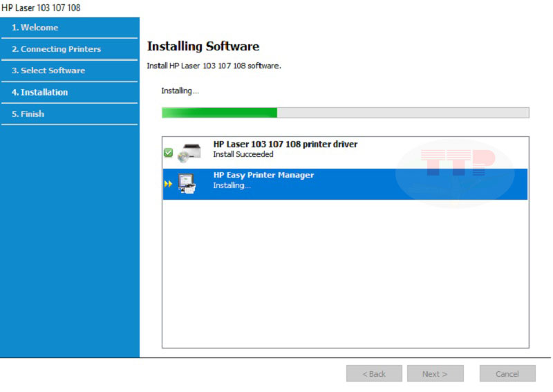Click the Next > button
The image size is (553, 392).
(435, 374)
